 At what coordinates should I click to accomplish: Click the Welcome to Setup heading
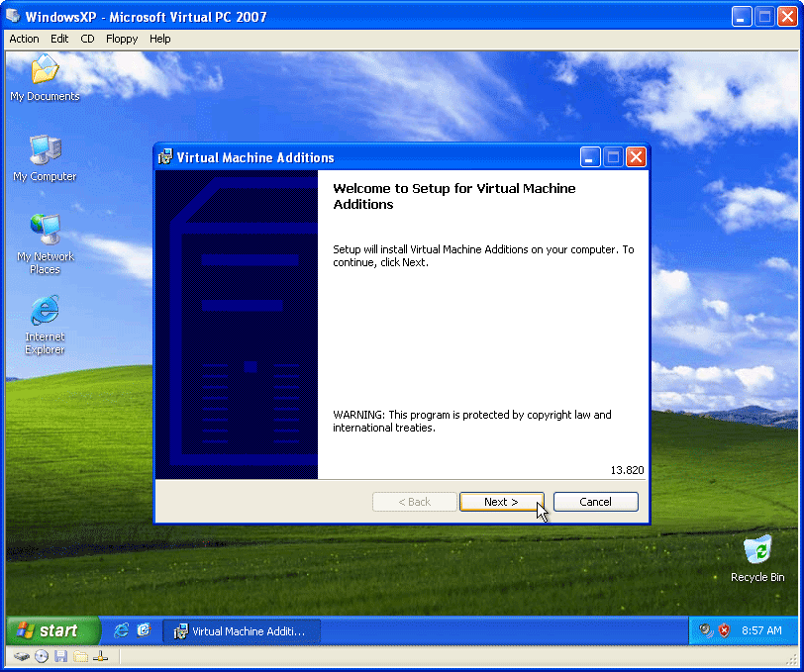point(454,196)
